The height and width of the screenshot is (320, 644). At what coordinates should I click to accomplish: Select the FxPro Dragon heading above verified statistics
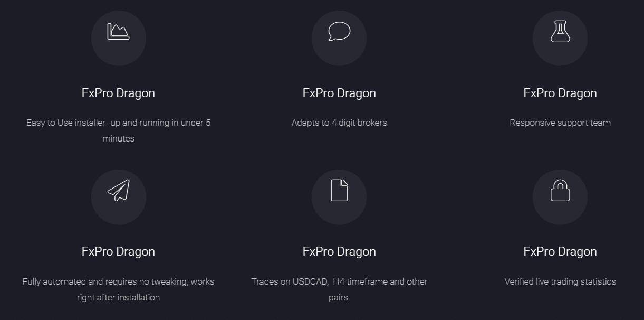[560, 251]
